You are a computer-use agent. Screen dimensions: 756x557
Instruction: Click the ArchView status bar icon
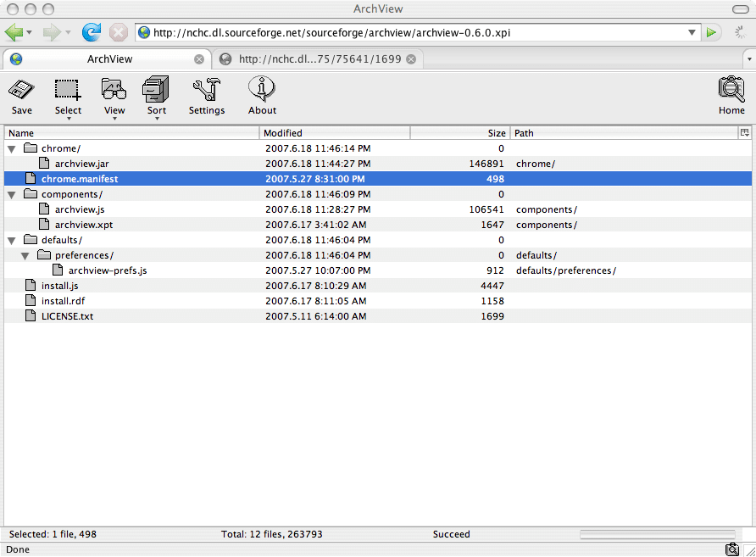732,549
